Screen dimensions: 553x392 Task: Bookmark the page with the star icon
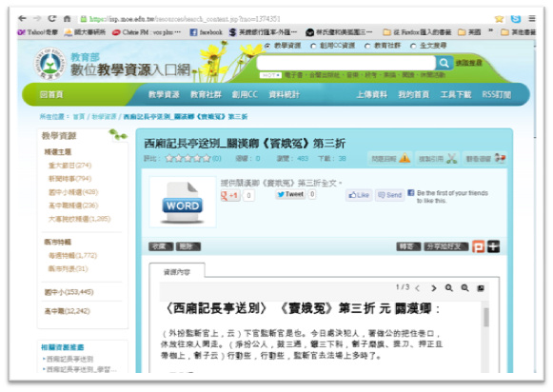(x=499, y=19)
